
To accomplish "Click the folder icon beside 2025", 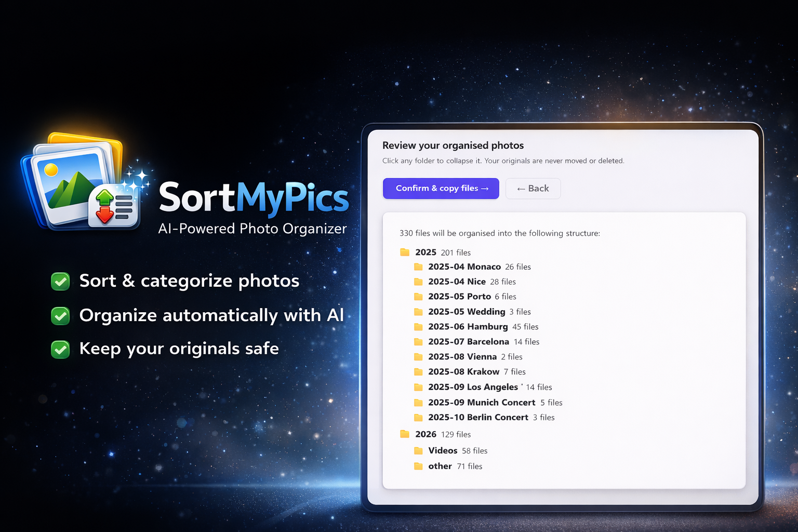I will tap(405, 252).
